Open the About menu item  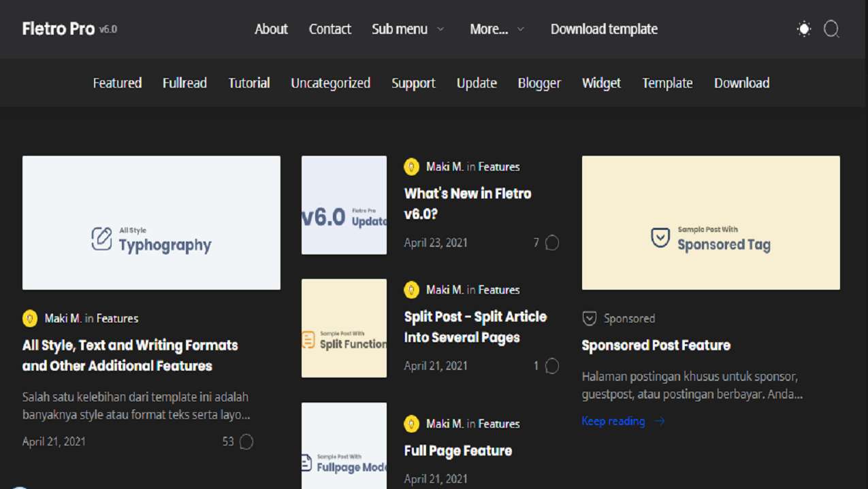tap(271, 29)
